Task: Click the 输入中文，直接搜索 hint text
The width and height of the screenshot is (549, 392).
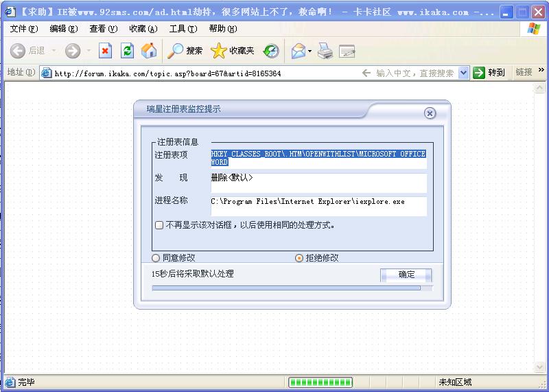Action: [415, 73]
